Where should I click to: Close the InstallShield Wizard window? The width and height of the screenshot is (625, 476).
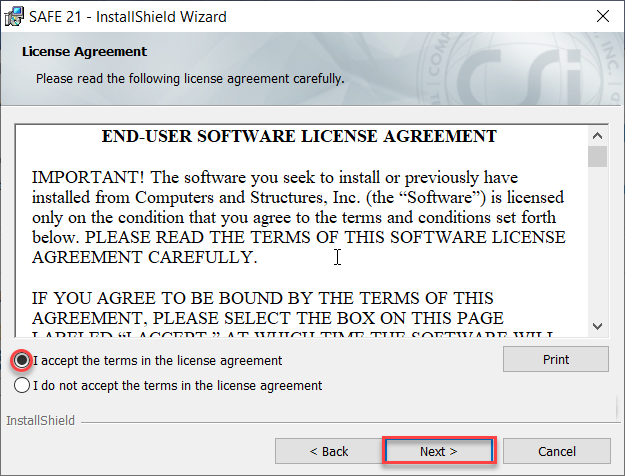602,16
